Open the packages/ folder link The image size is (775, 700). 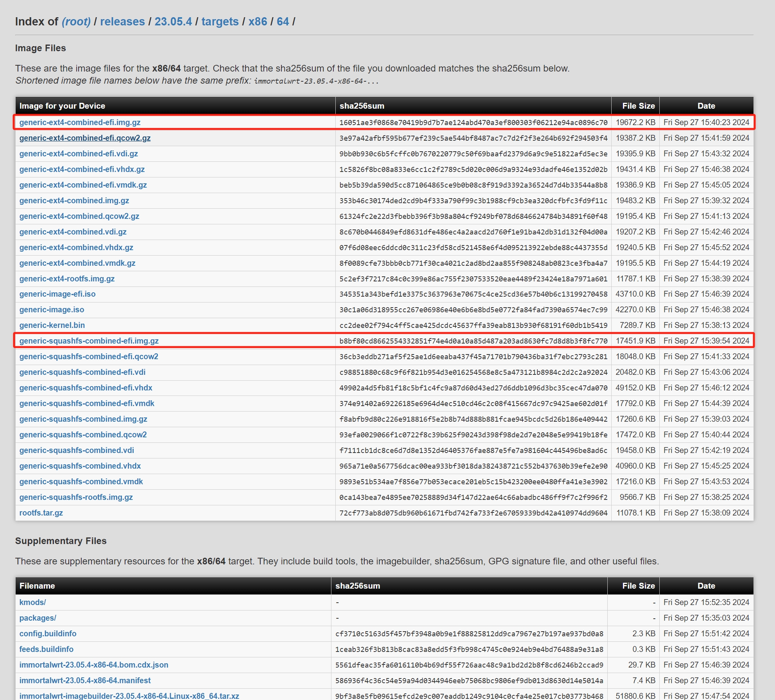38,618
